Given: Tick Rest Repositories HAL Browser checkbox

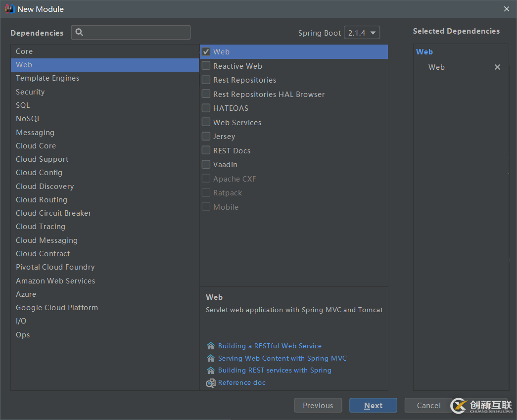Looking at the screenshot, I should (206, 94).
